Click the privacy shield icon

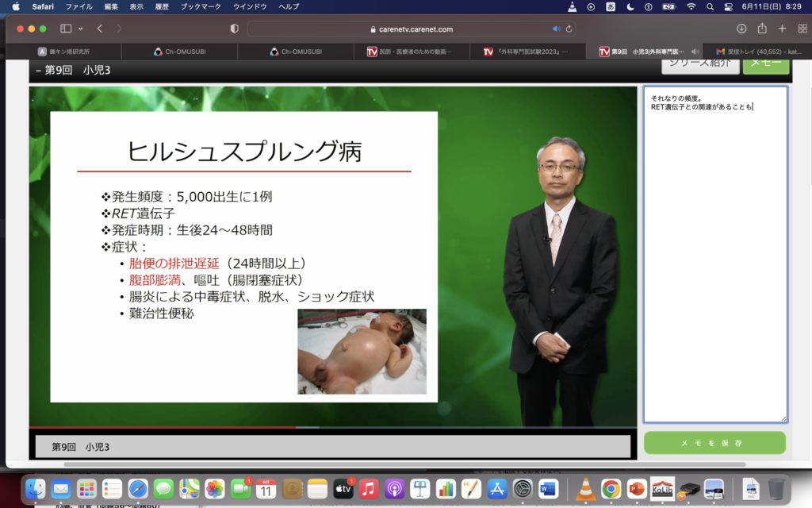tap(234, 29)
